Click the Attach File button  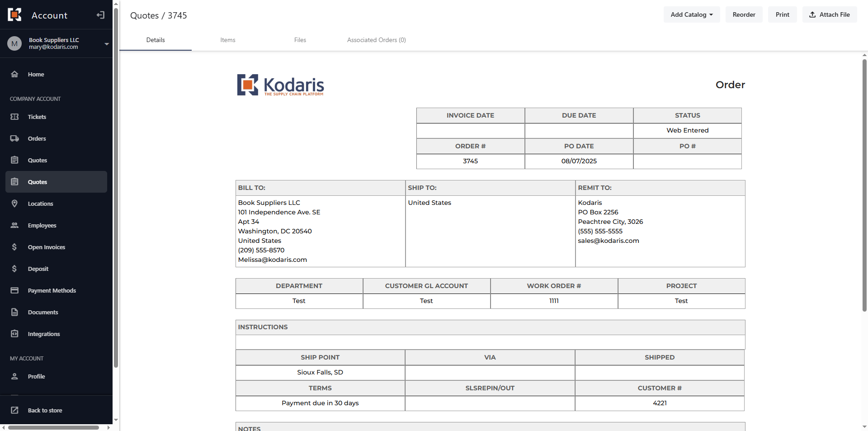click(830, 14)
